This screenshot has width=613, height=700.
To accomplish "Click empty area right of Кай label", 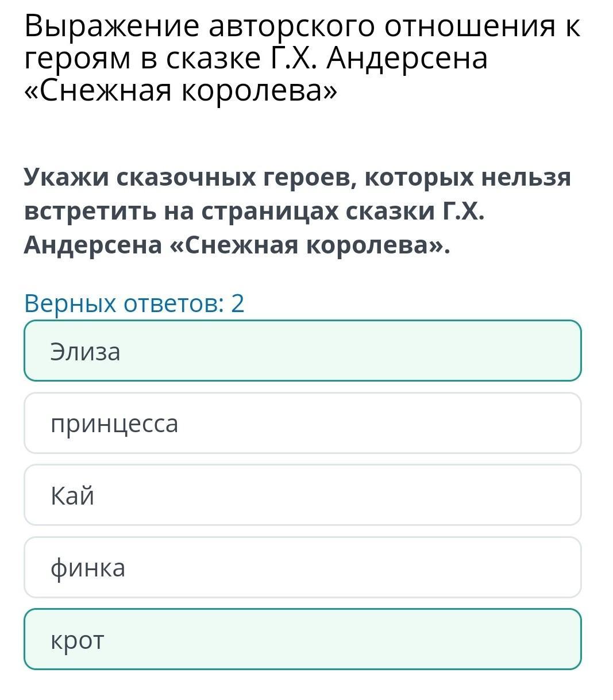I will pyautogui.click(x=402, y=495).
